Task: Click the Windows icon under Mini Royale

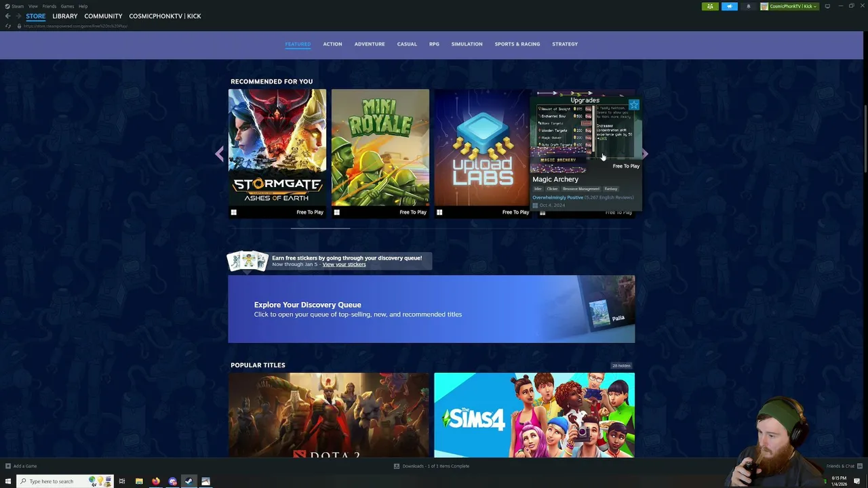Action: point(336,212)
